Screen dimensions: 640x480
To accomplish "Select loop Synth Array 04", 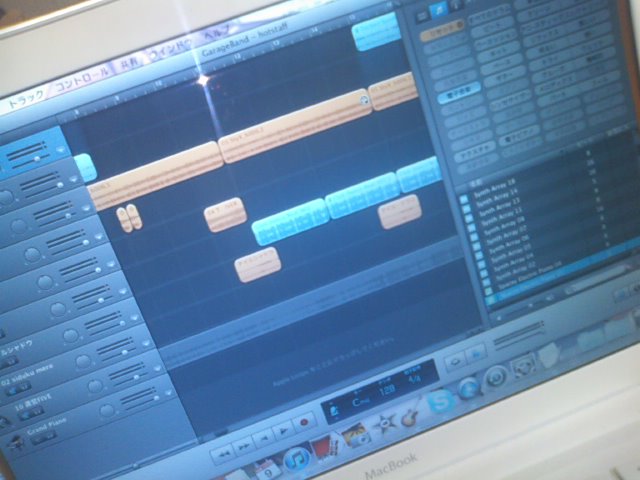I will pyautogui.click(x=513, y=263).
